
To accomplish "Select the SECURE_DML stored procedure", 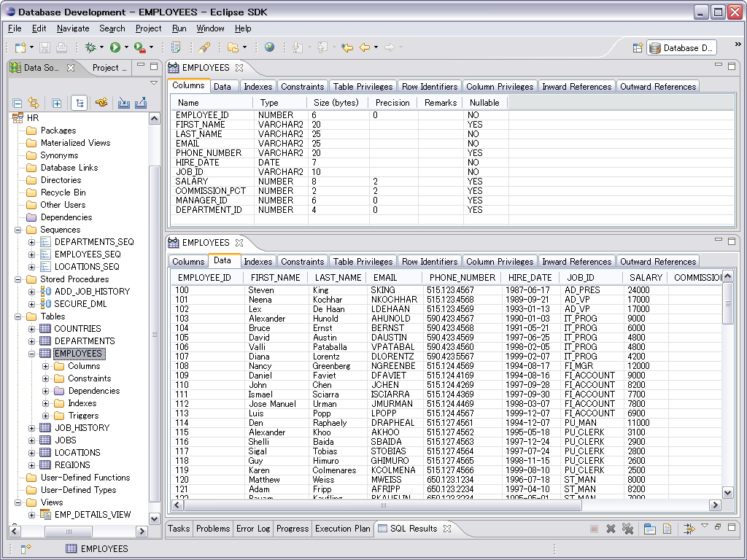I will point(80,304).
